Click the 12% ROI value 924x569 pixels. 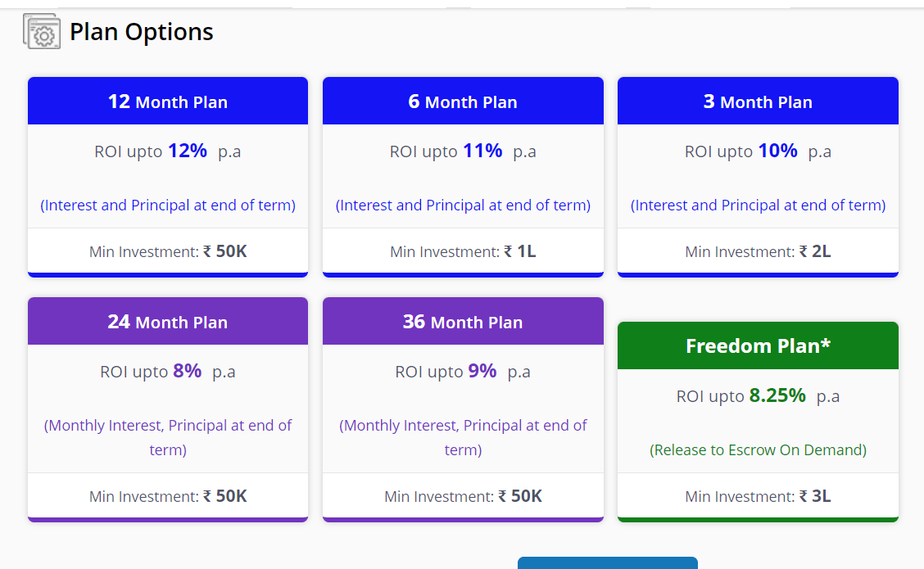click(x=188, y=151)
